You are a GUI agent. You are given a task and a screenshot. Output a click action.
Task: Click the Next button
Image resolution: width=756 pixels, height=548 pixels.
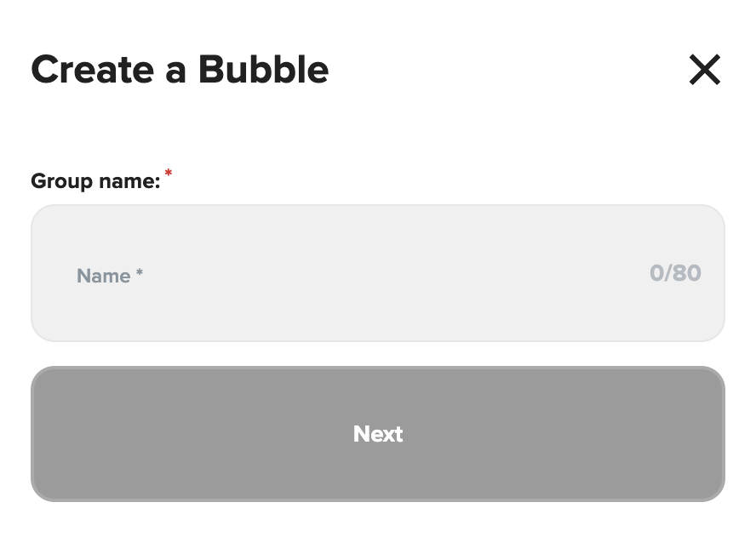coord(378,434)
